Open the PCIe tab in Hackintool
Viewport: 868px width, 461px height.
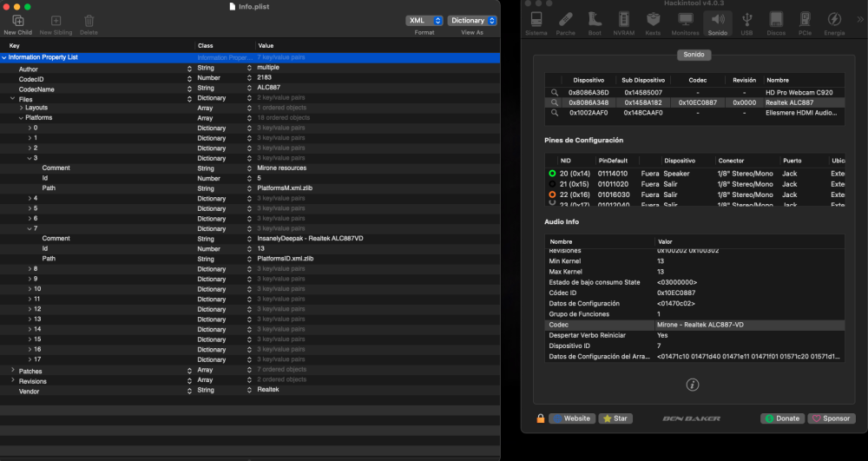point(805,23)
